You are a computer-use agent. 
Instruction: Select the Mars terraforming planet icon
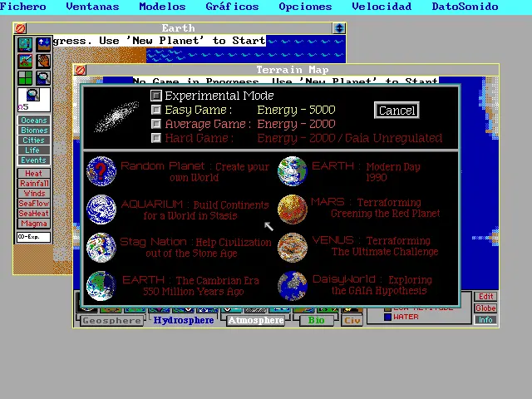[293, 209]
